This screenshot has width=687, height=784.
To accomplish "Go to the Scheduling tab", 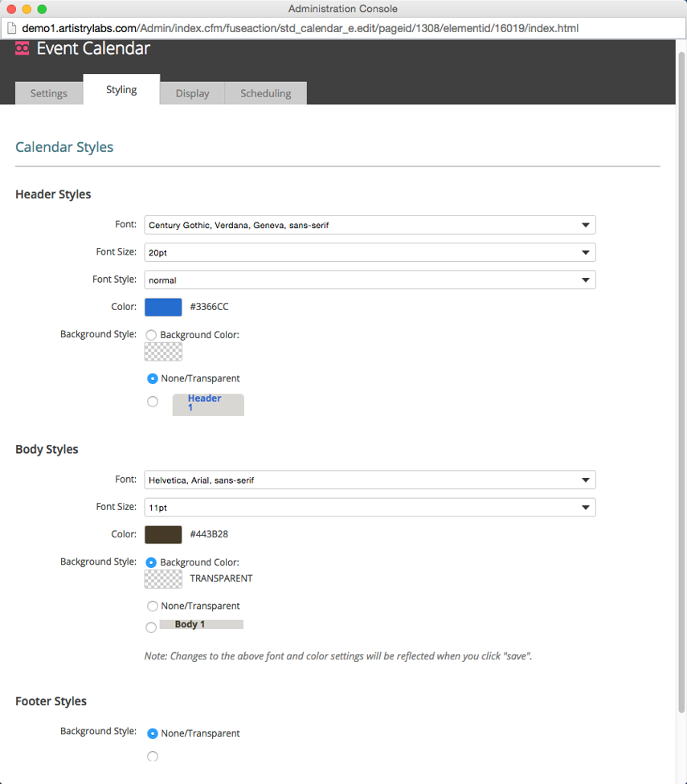I will click(x=265, y=93).
